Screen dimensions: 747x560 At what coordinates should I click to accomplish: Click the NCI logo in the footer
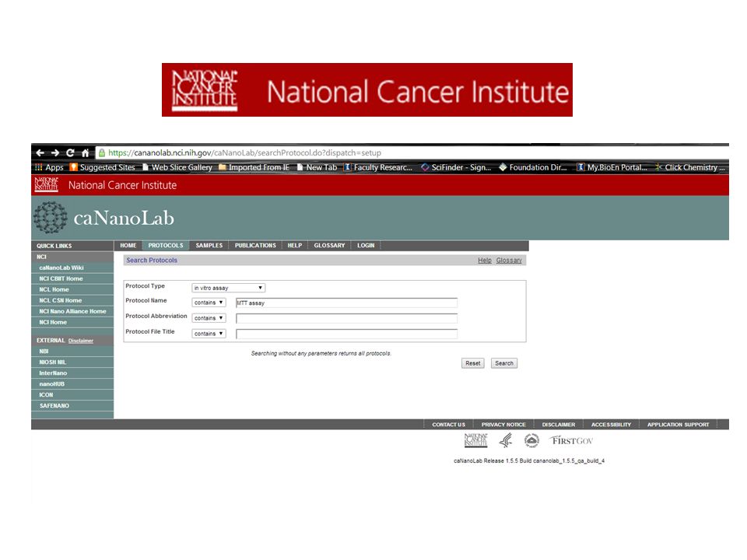pyautogui.click(x=476, y=440)
